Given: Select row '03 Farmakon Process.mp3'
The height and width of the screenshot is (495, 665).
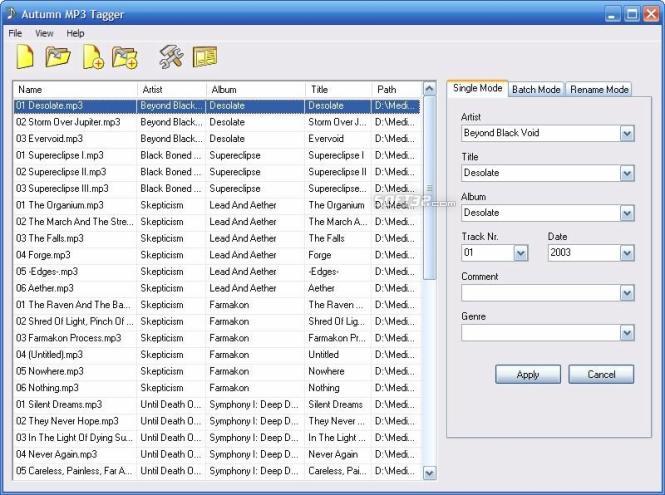Looking at the screenshot, I should tap(217, 338).
